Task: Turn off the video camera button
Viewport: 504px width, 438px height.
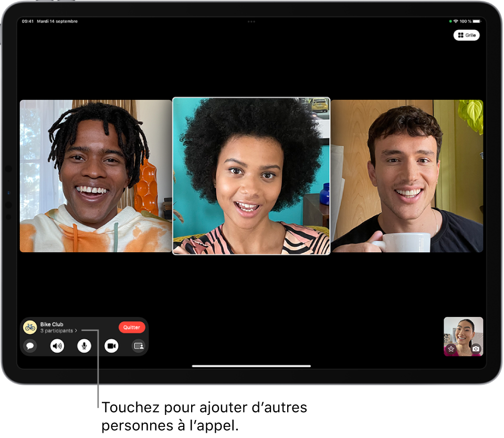Action: tap(111, 346)
